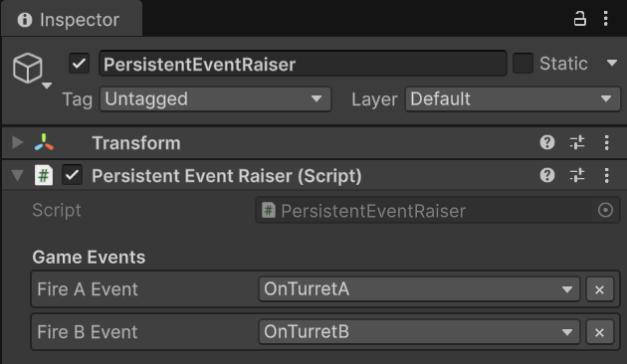The width and height of the screenshot is (627, 364).
Task: Open the Static flags dropdown arrow
Action: pos(612,63)
